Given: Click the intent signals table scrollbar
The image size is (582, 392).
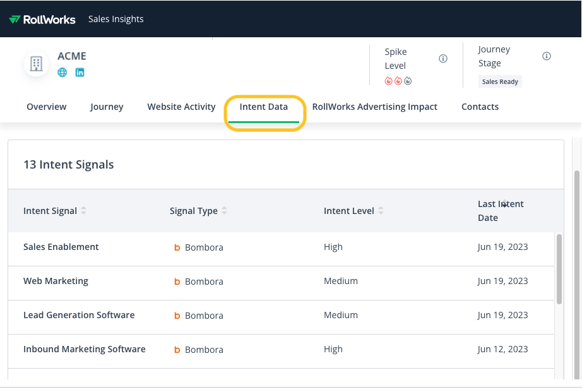Looking at the screenshot, I should tap(559, 268).
